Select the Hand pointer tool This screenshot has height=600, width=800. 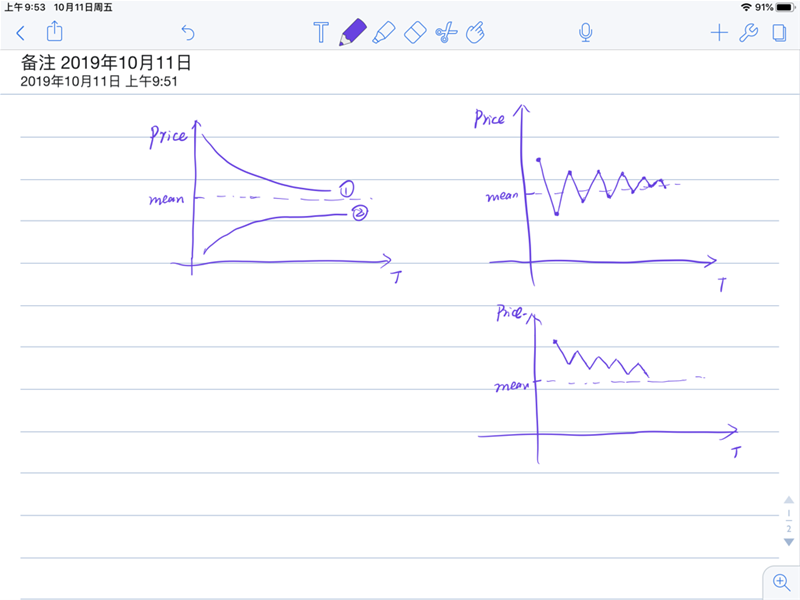click(476, 33)
